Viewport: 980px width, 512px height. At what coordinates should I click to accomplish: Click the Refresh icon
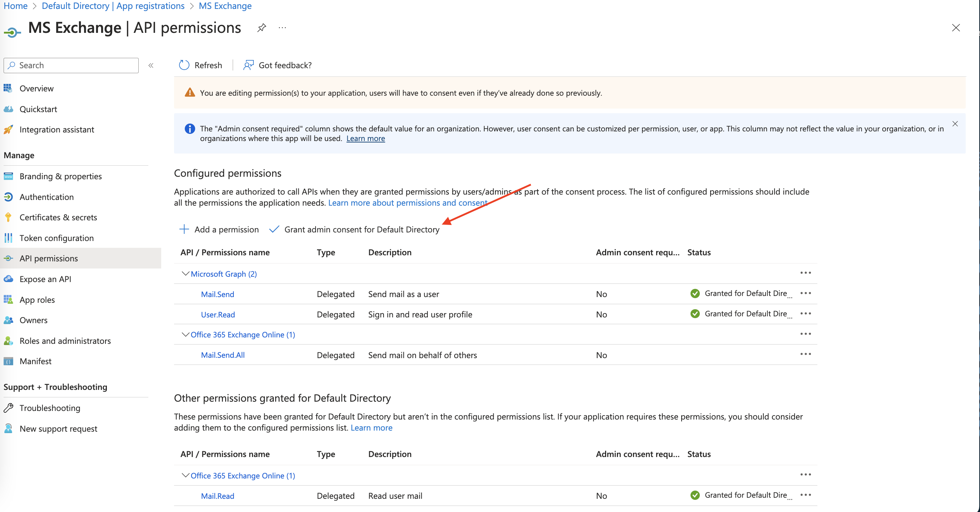(x=184, y=65)
